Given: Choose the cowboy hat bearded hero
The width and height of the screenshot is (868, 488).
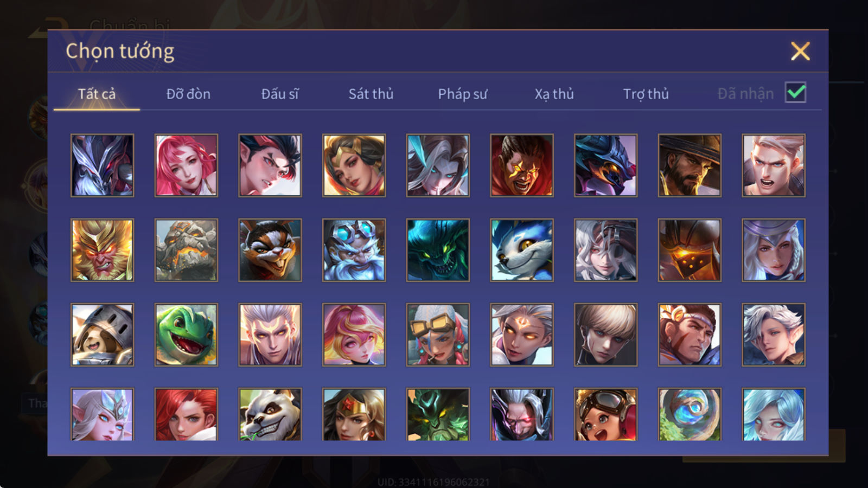Looking at the screenshot, I should tap(690, 165).
